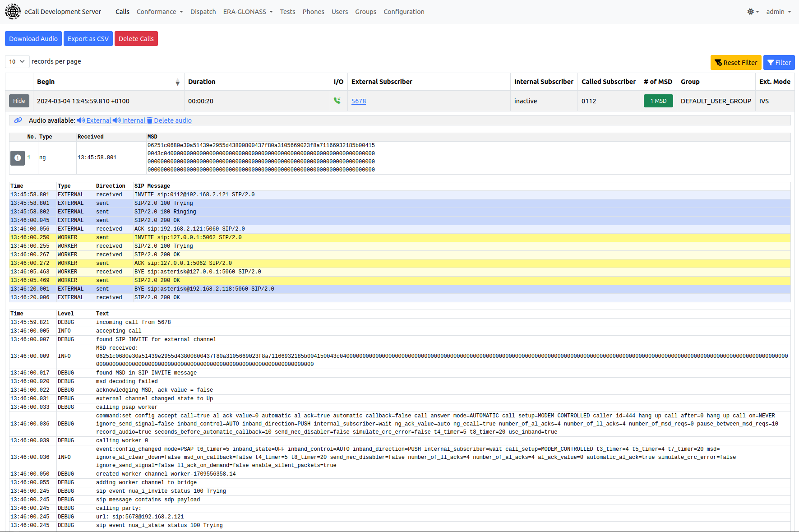Screen dimensions: 799x532
Task: Click the green 1 MSD badge
Action: tap(658, 101)
